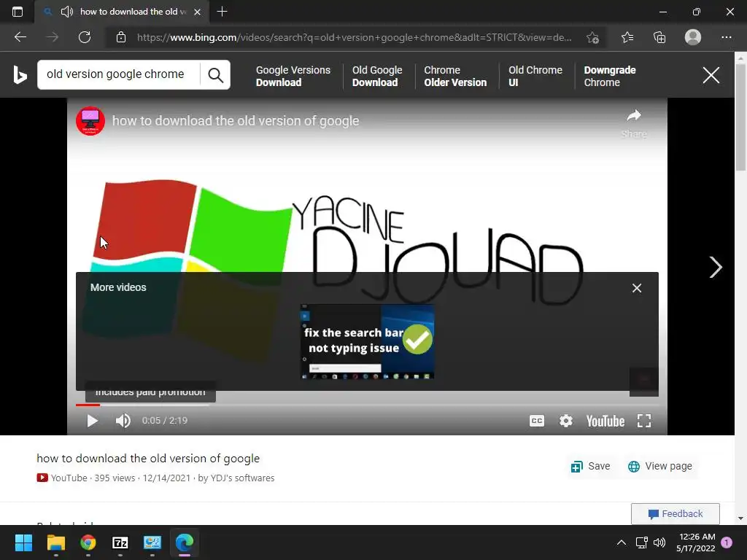747x560 pixels.
Task: Open the clock and calendar
Action: tap(695, 542)
